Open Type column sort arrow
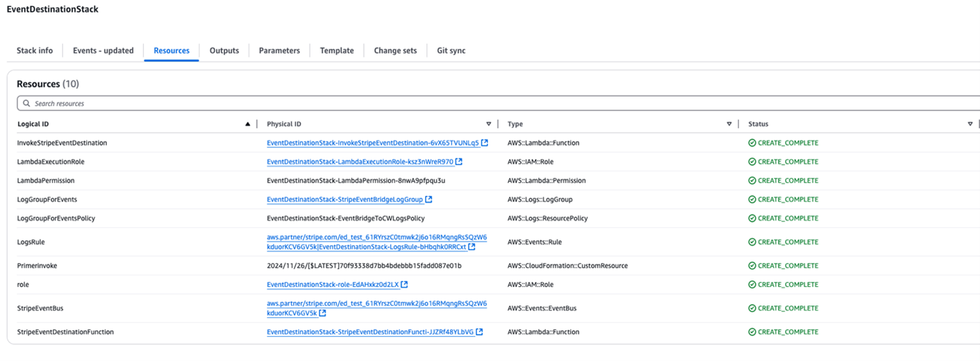980x361 pixels. pos(729,124)
